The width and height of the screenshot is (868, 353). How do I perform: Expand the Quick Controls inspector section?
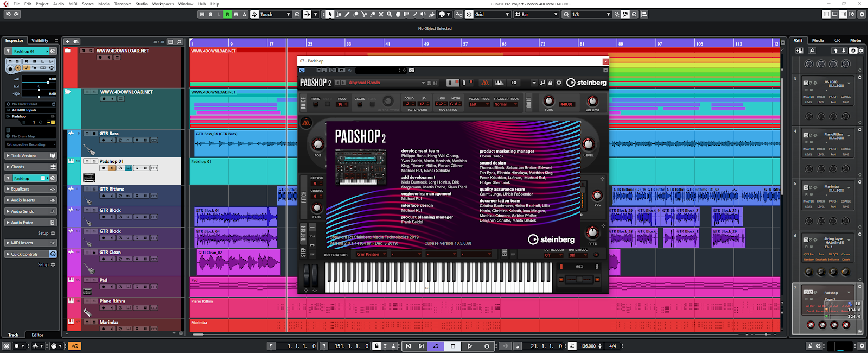(x=31, y=254)
